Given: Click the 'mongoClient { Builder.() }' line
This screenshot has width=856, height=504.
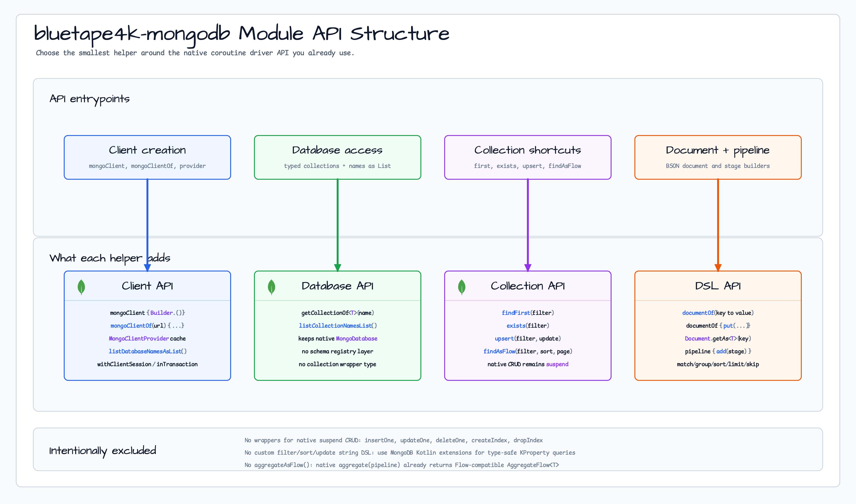Looking at the screenshot, I should (x=147, y=313).
